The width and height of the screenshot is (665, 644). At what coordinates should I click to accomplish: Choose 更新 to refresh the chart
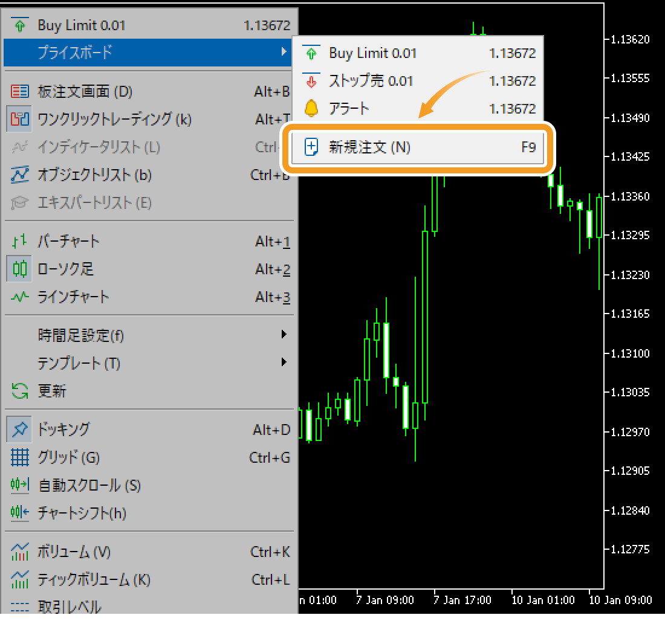click(x=149, y=391)
